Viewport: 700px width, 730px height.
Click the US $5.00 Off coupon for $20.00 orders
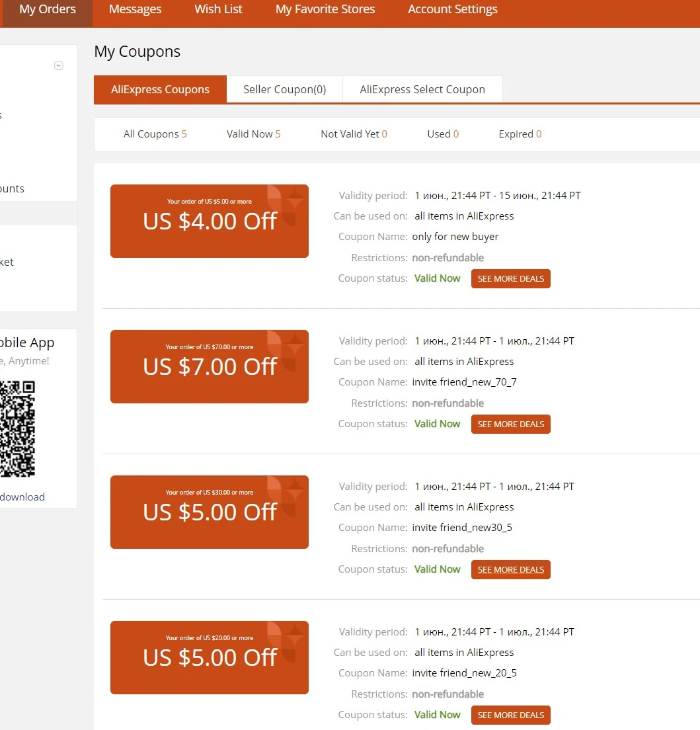210,657
